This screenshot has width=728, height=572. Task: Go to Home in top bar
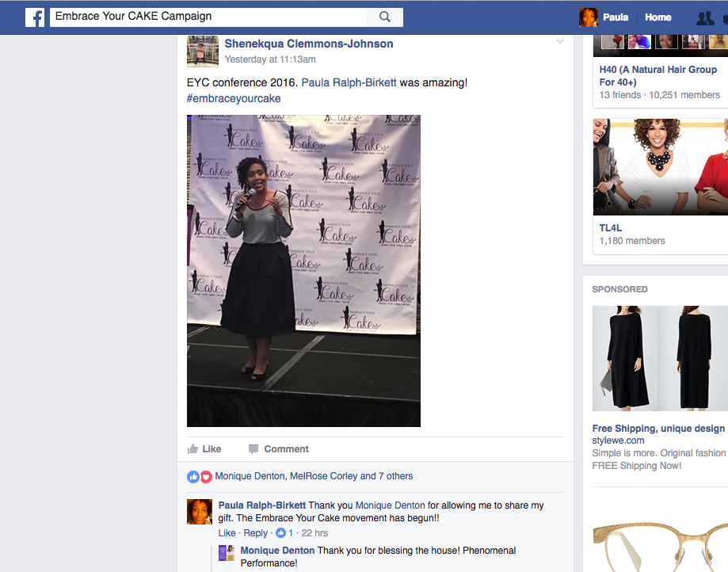[657, 17]
